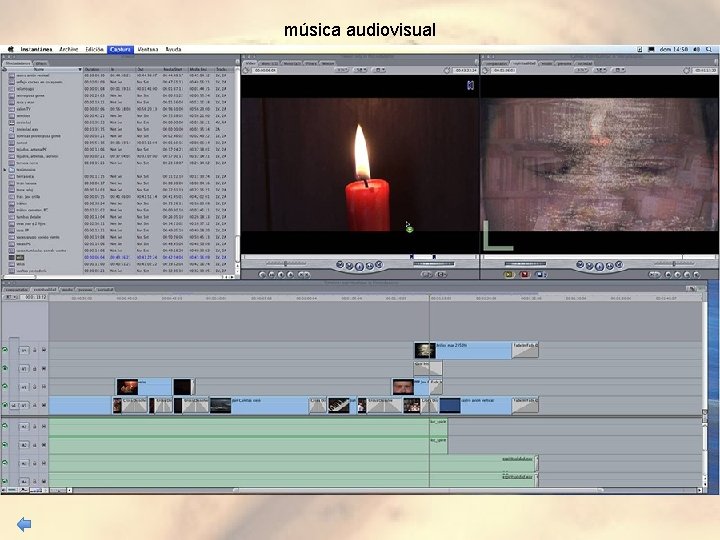Open the Edición menu

[94, 49]
